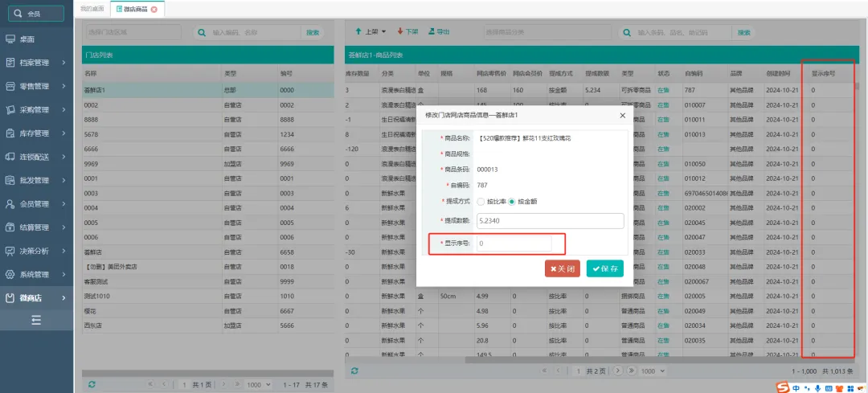
Task: Open the 1000 page size dropdown in product list
Action: click(659, 370)
